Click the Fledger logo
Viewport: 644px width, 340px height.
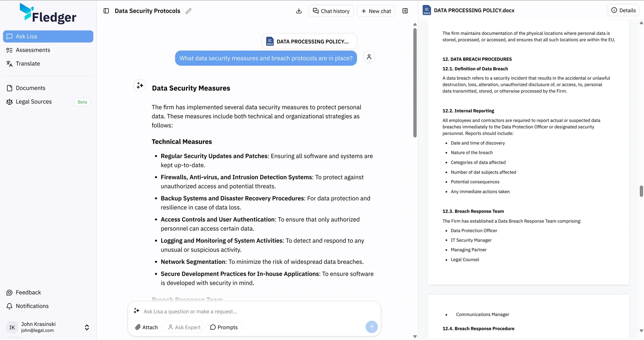[48, 13]
